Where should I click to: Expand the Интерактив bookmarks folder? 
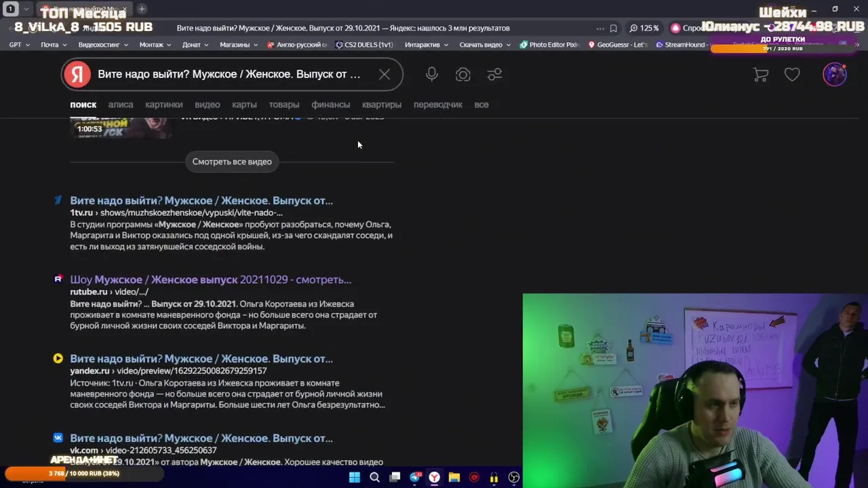(427, 45)
